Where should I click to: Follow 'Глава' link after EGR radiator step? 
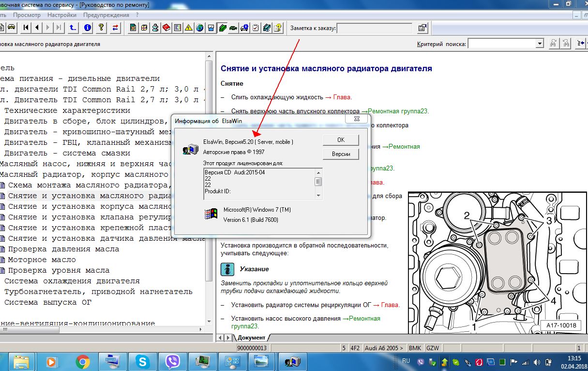(390, 305)
